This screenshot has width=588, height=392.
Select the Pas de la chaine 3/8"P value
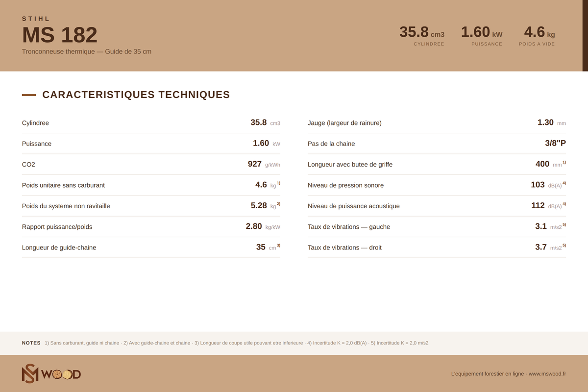(555, 143)
